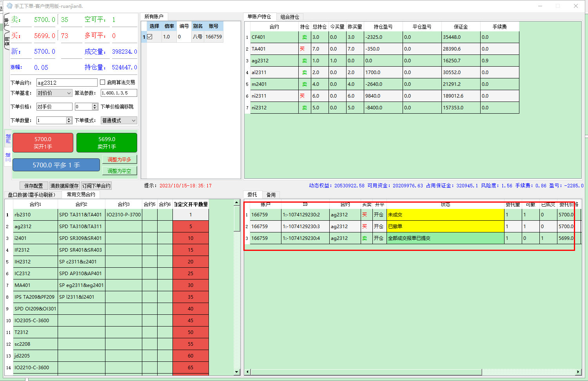Click rb2310 in the 合约1 column

click(x=35, y=215)
